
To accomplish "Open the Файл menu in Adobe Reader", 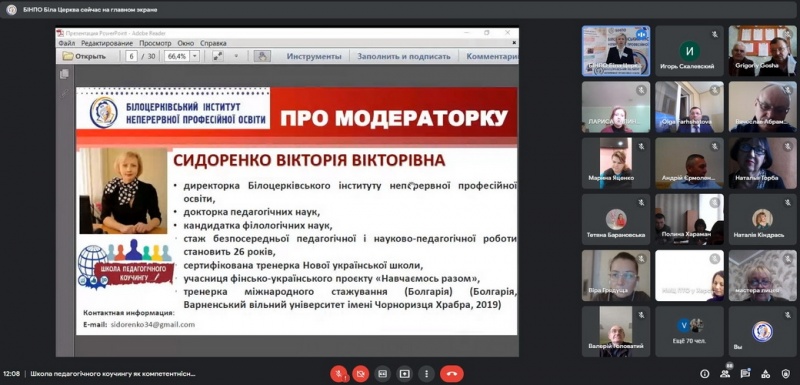I will pos(66,43).
